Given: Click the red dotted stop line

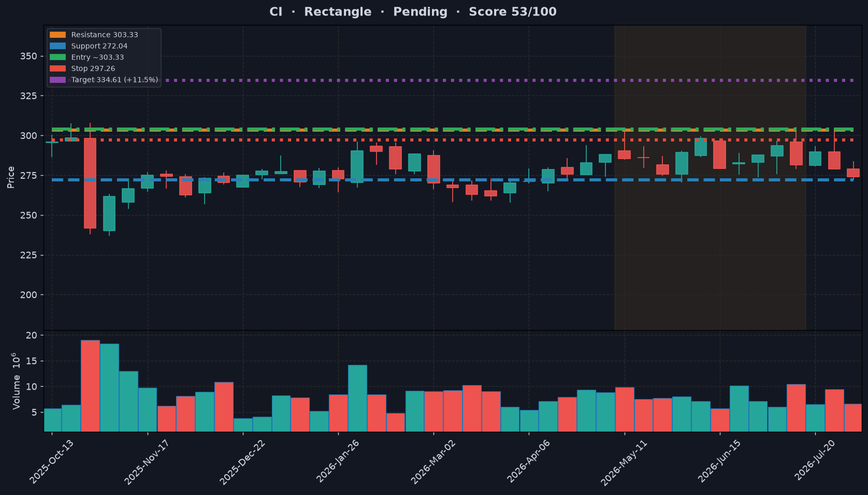Looking at the screenshot, I should [453, 140].
